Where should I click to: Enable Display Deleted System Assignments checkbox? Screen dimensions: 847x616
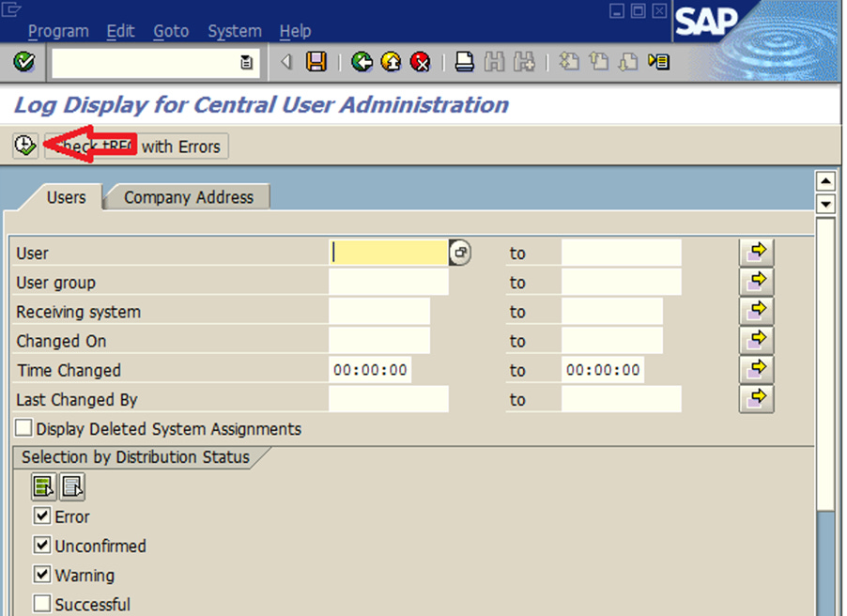23,428
